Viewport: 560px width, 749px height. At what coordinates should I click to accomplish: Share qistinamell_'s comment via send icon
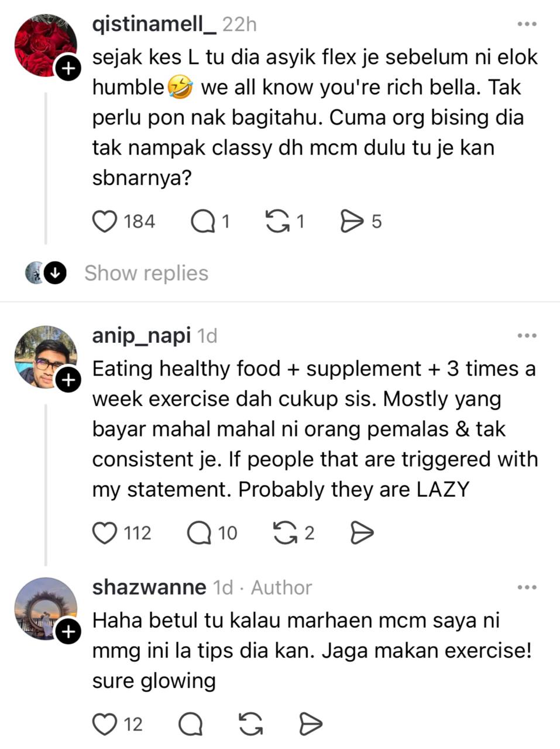click(x=352, y=222)
